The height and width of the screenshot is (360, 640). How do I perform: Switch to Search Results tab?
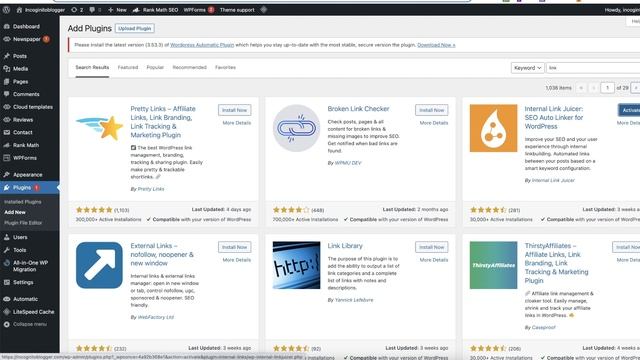[92, 67]
